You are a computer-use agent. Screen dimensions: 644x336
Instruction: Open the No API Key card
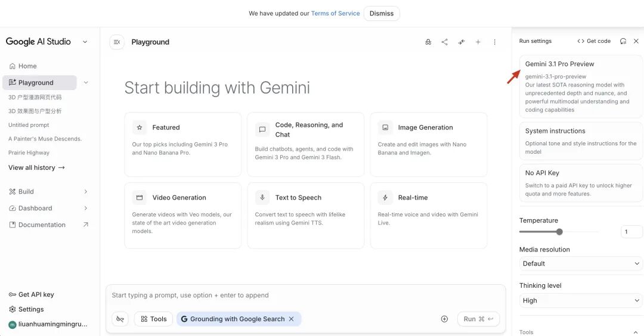pos(581,183)
